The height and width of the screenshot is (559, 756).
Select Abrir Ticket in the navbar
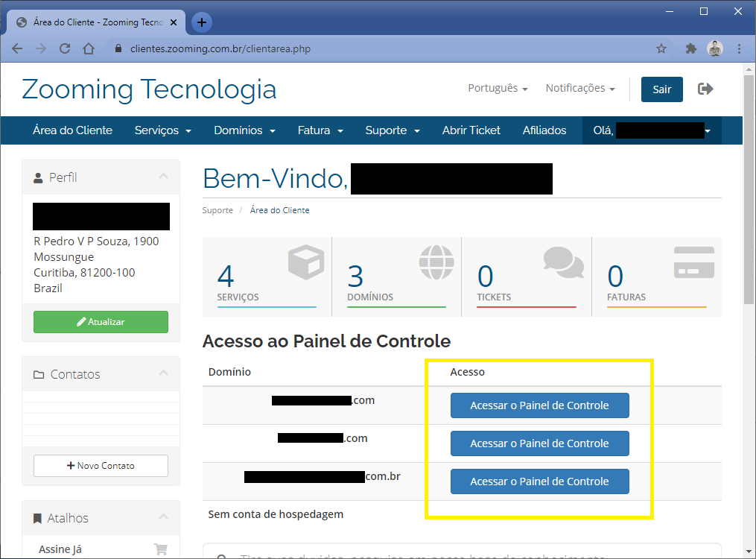pyautogui.click(x=471, y=130)
